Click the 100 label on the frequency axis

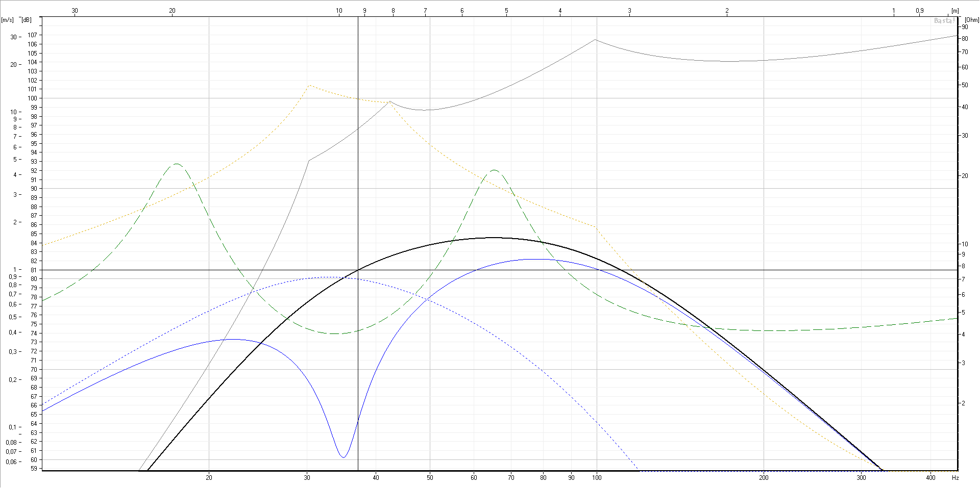click(x=597, y=478)
